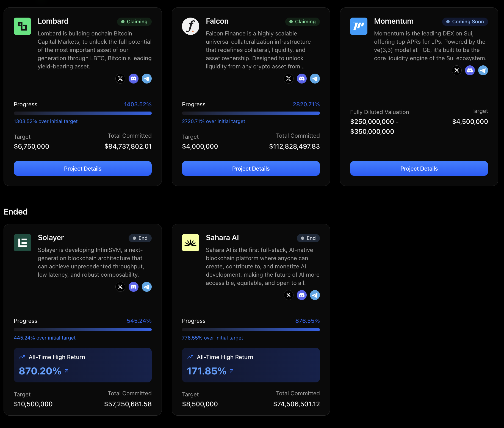Image resolution: width=504 pixels, height=428 pixels.
Task: Open Project Details for Falcon
Action: tap(251, 168)
